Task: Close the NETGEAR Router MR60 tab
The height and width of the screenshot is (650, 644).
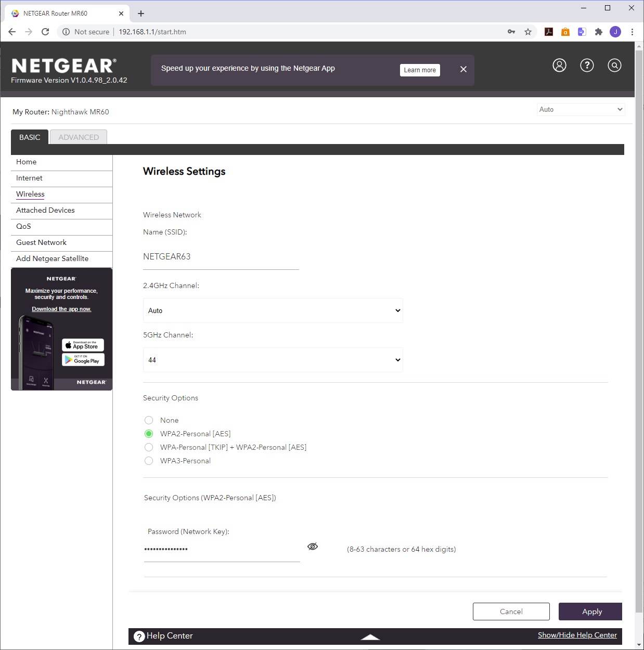Action: pos(121,14)
